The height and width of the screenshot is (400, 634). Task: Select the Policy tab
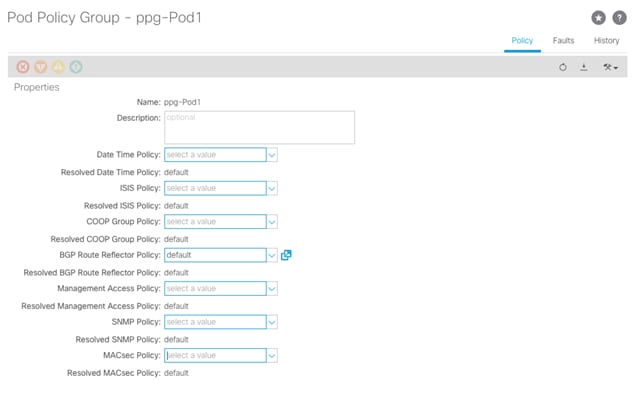coord(522,40)
